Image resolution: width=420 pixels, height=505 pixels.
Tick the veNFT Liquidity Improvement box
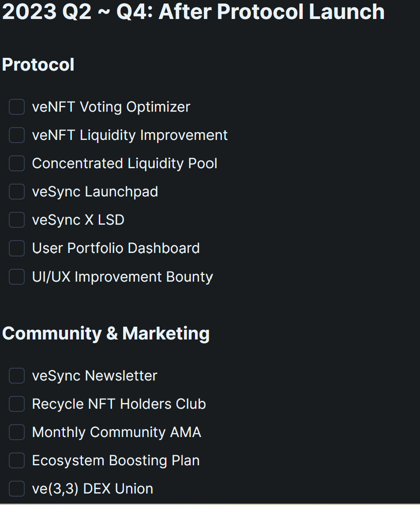point(17,135)
